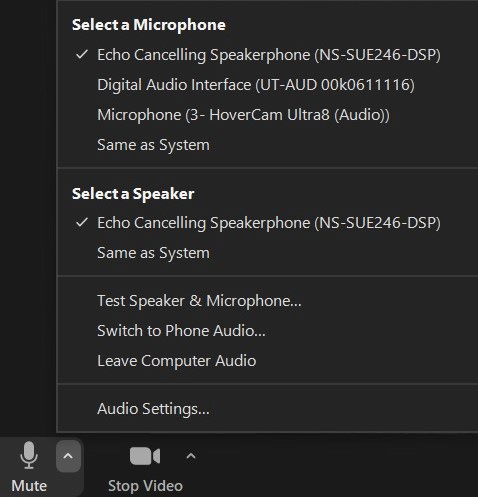Click the video camera icon
The width and height of the screenshot is (478, 497).
145,456
